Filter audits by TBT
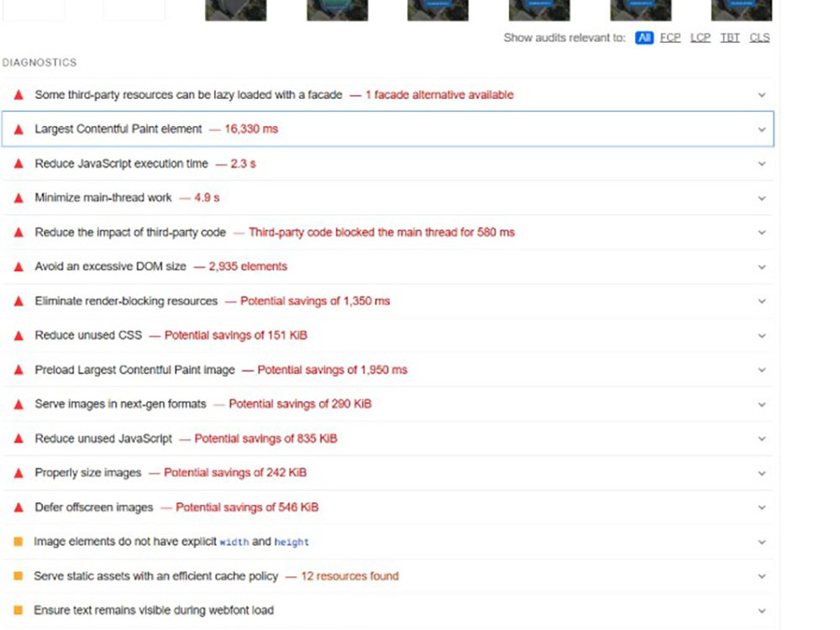The width and height of the screenshot is (840, 630). click(x=730, y=38)
